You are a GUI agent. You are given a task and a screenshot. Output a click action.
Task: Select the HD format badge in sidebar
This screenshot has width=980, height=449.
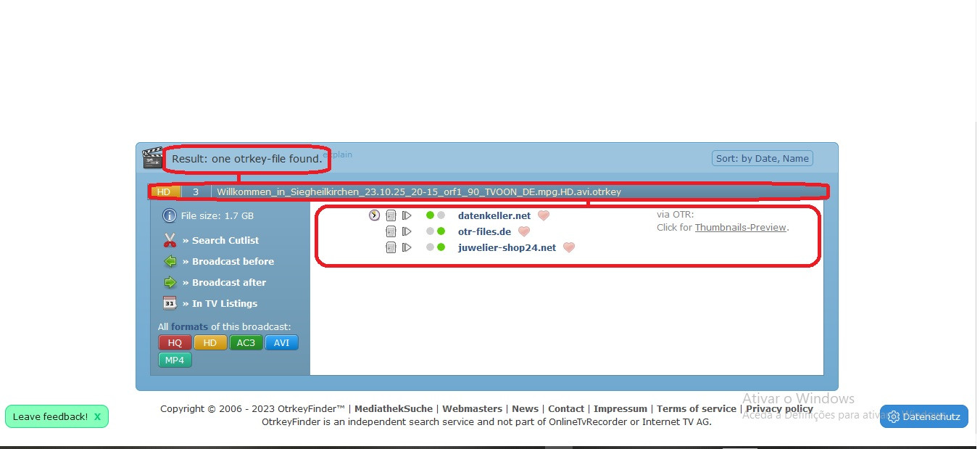210,342
